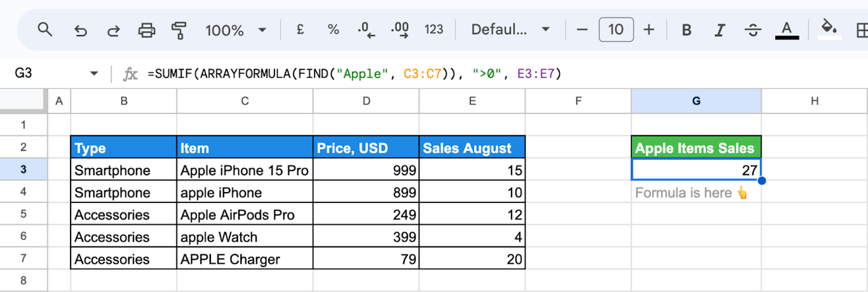This screenshot has height=292, width=868.
Task: Click the fx function icon
Action: pyautogui.click(x=130, y=74)
